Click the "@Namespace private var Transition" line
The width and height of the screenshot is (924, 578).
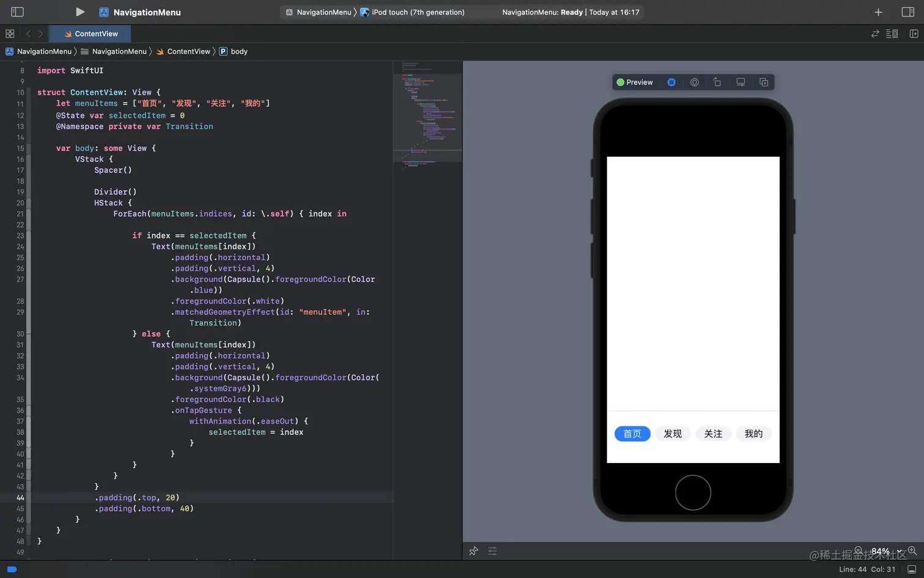click(x=134, y=127)
